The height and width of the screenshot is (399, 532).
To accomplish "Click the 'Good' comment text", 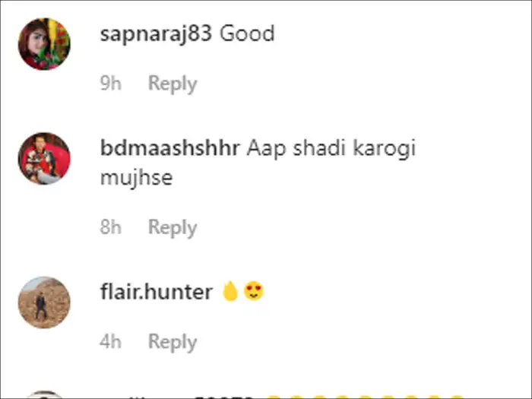I will click(x=248, y=34).
